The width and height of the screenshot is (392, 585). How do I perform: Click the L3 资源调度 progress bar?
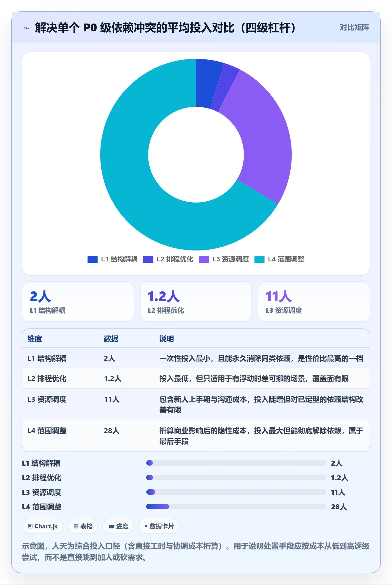(236, 492)
